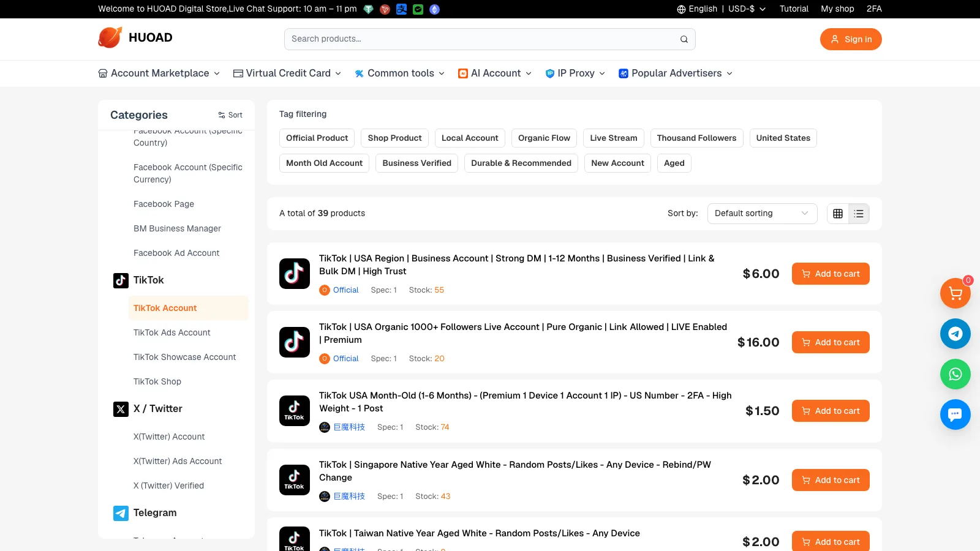The width and height of the screenshot is (980, 551).
Task: Open the live chat bubble button
Action: pyautogui.click(x=955, y=414)
